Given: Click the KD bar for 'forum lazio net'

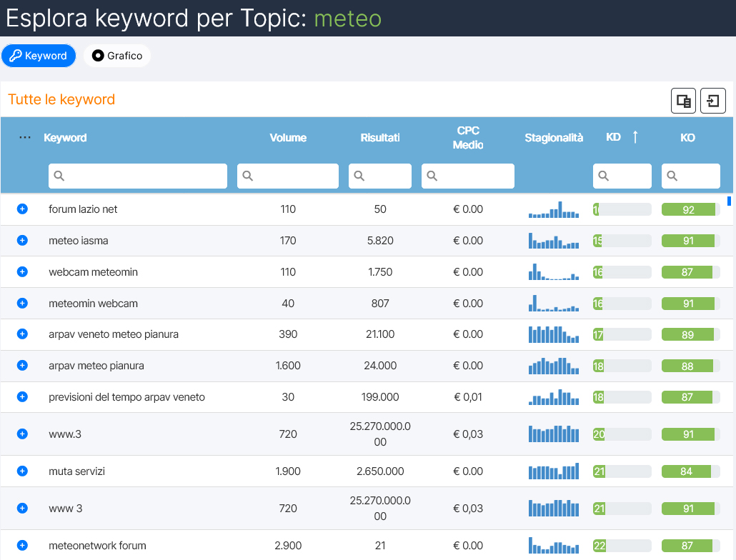Looking at the screenshot, I should (622, 209).
